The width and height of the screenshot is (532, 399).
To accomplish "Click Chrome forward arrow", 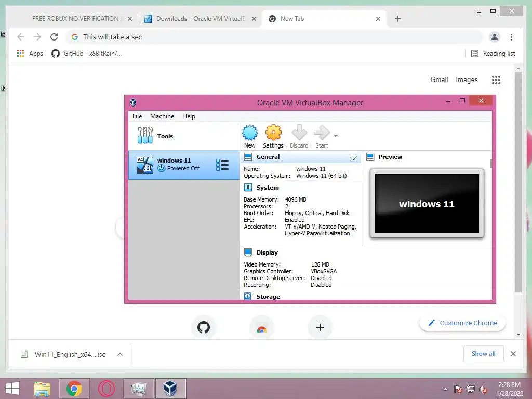I will 37,37.
